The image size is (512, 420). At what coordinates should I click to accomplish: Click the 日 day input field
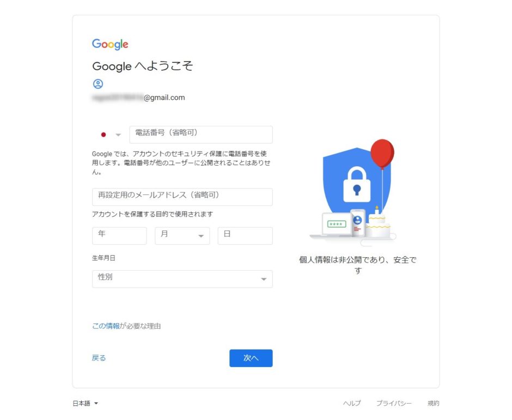tap(245, 235)
